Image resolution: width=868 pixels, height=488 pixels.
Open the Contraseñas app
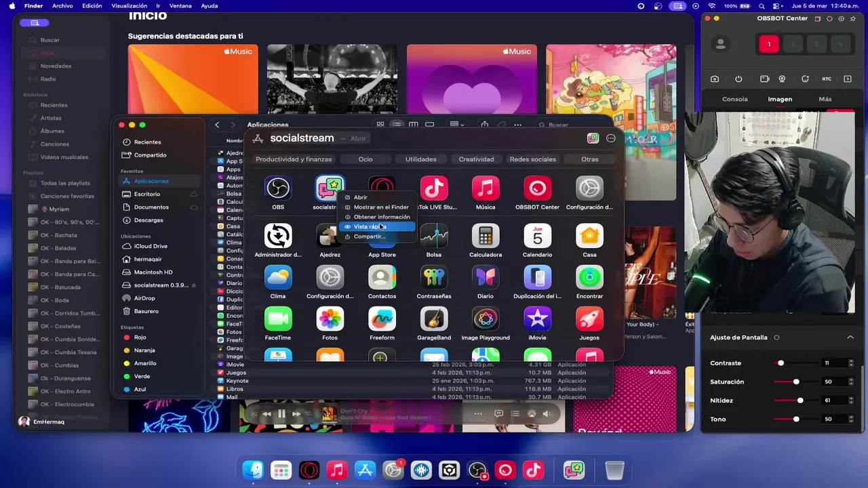tap(434, 277)
